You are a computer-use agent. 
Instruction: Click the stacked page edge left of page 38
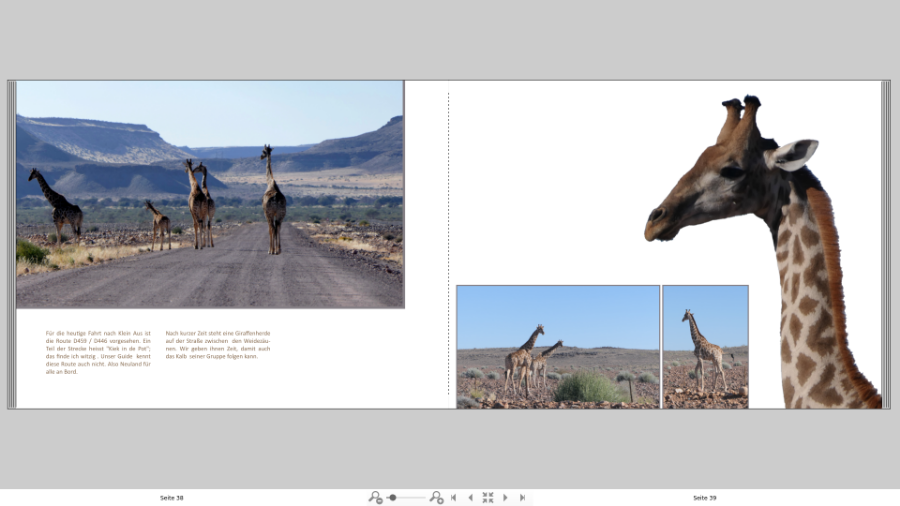pyautogui.click(x=11, y=244)
